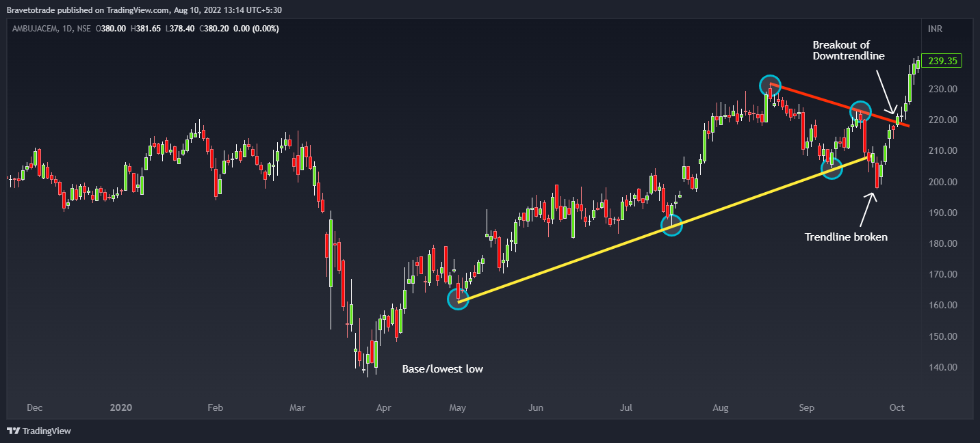Click the Jul label on time axis
Viewport: 980px width, 443px height.
[626, 407]
